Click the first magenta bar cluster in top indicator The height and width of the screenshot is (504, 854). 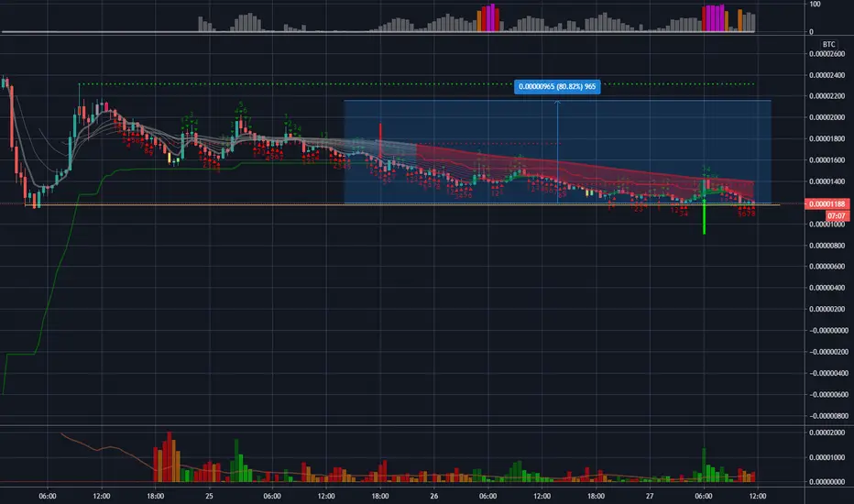(x=490, y=18)
